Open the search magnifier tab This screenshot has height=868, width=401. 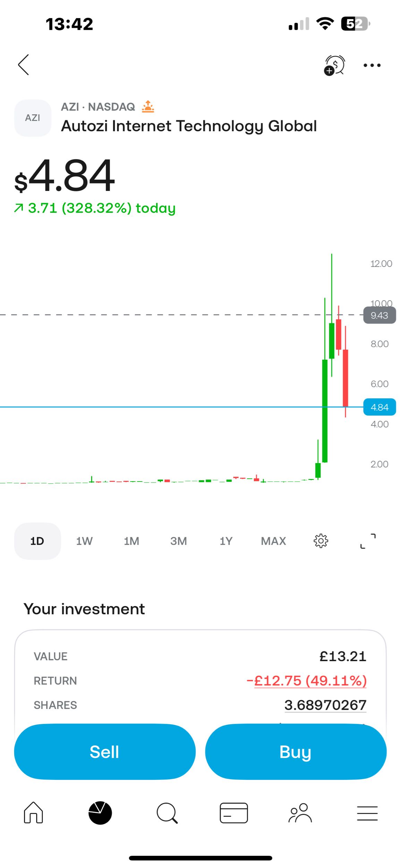[x=167, y=812]
